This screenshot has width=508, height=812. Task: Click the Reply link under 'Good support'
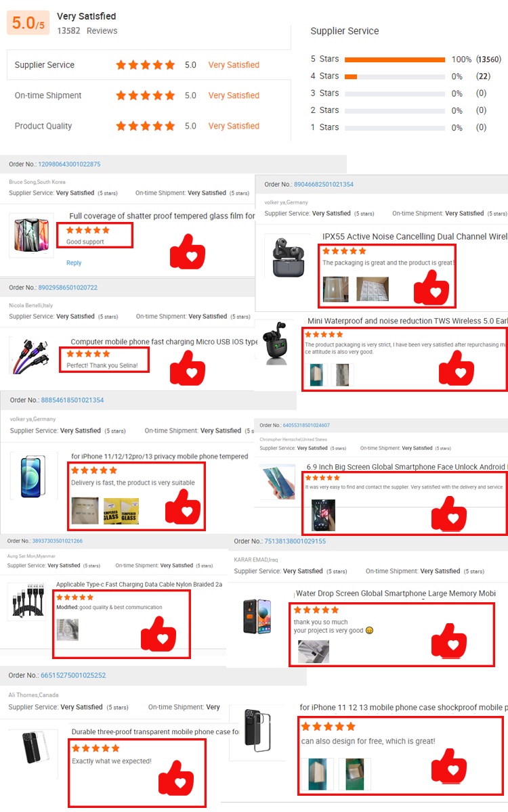[x=74, y=263]
